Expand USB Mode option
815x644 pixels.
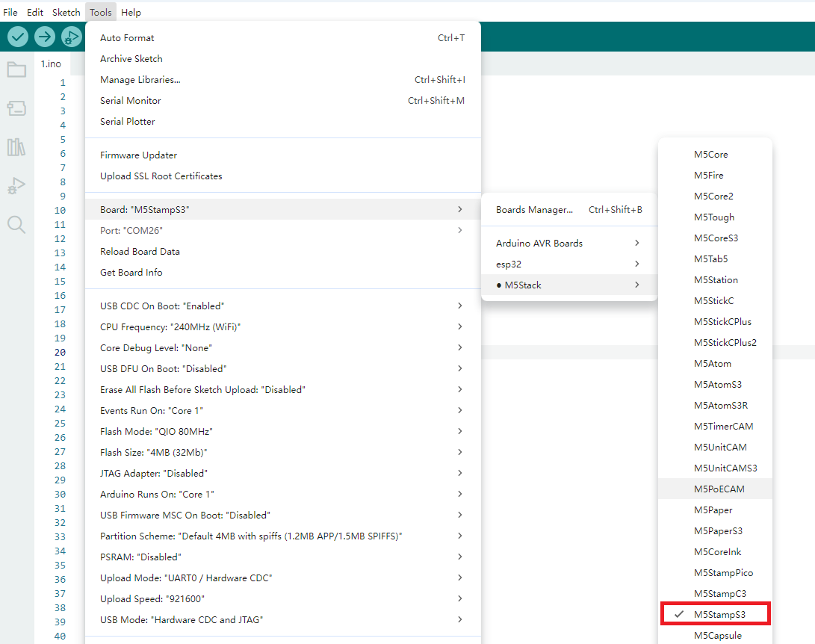coord(283,619)
